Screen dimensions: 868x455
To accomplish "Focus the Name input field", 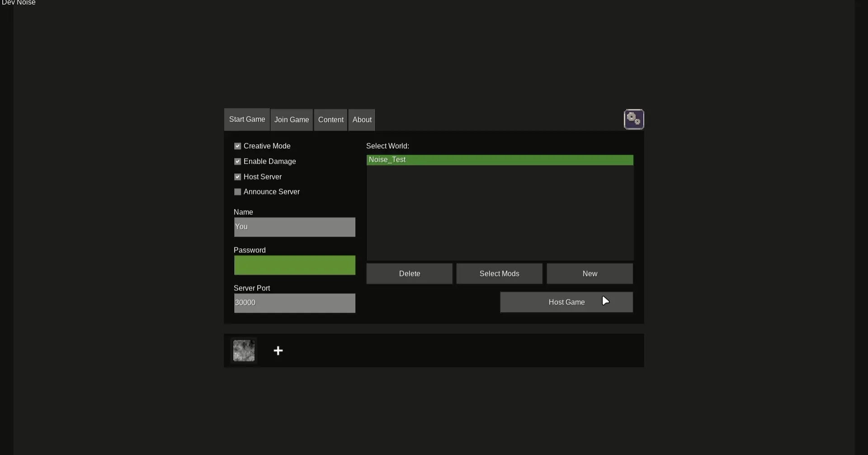I will [294, 227].
